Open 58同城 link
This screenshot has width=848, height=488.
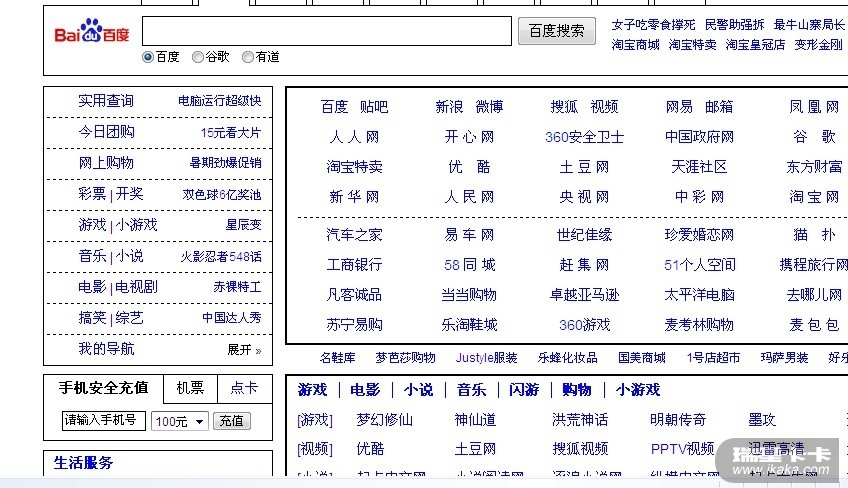pos(469,265)
